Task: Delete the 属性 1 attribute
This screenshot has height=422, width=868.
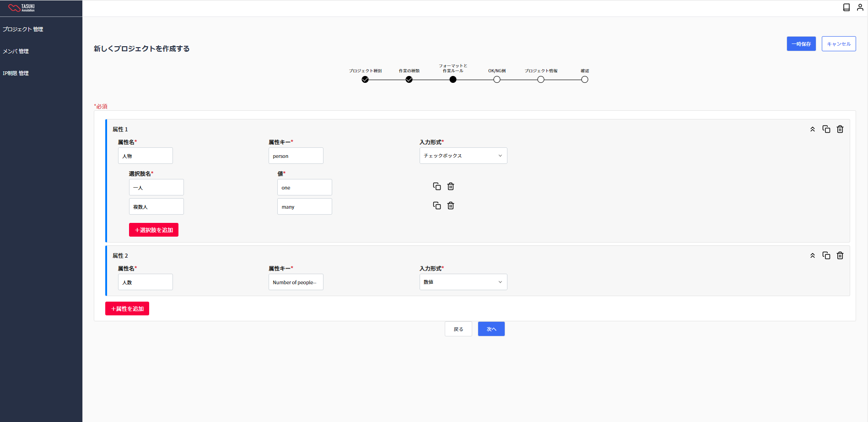Action: coord(840,129)
